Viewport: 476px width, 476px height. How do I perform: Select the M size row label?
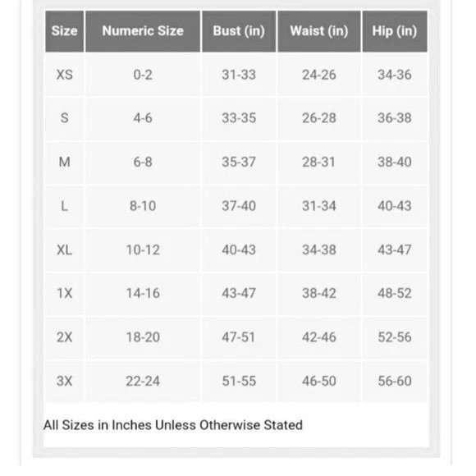(64, 162)
